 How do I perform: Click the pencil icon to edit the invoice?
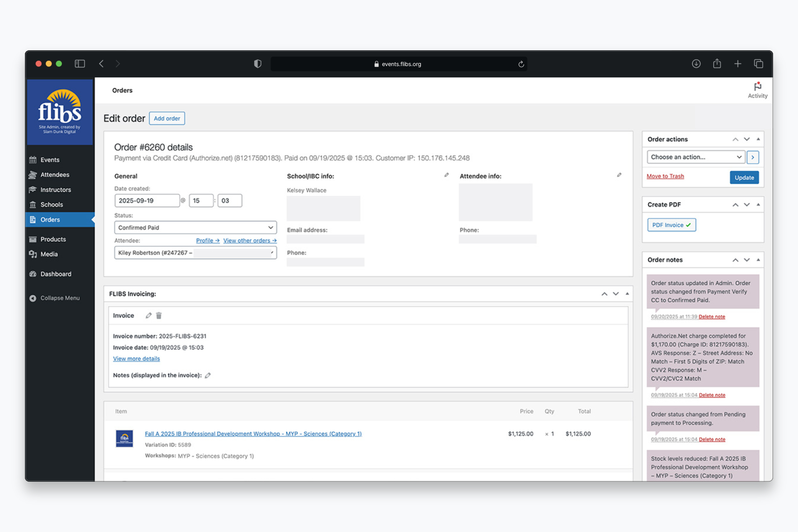(x=148, y=315)
